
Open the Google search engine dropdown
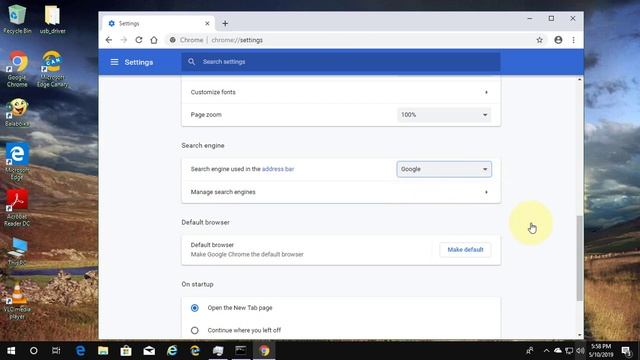click(444, 169)
